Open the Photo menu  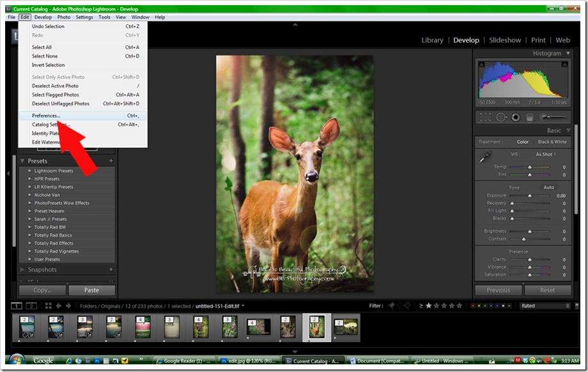[x=63, y=17]
